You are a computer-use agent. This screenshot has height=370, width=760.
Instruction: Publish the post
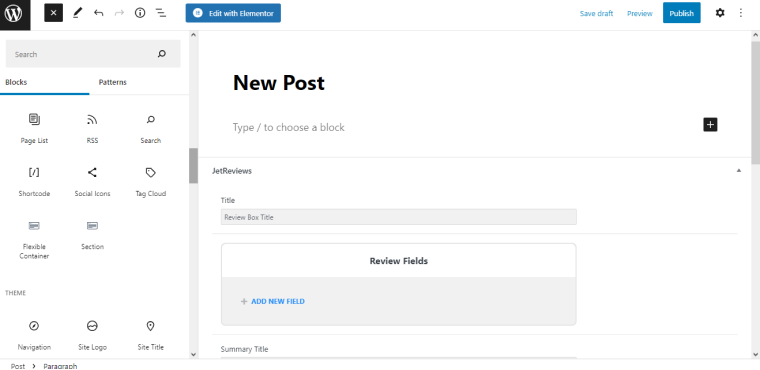[681, 13]
